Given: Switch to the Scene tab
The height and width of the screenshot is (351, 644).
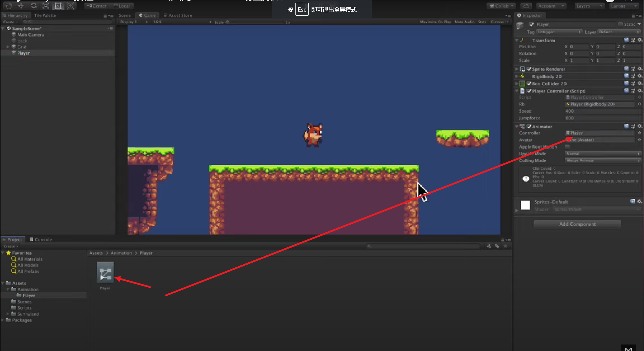Looking at the screenshot, I should point(125,16).
